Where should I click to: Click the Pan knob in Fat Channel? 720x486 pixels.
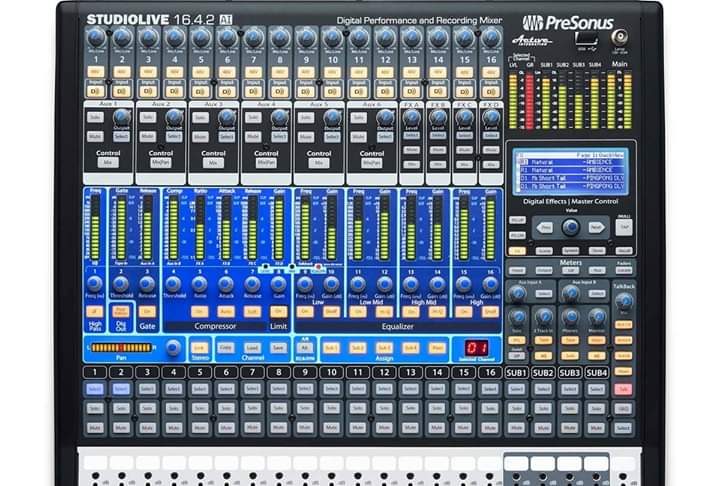(173, 347)
